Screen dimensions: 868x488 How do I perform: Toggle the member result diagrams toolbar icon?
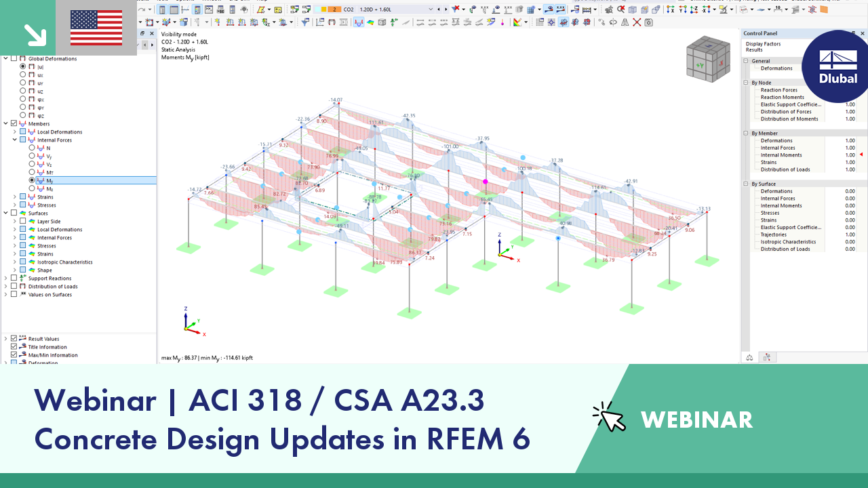[358, 22]
